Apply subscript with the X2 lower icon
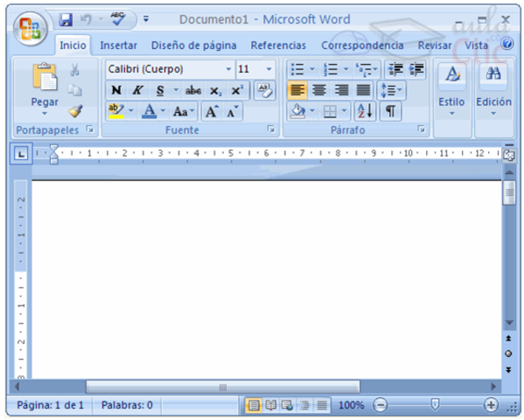The height and width of the screenshot is (420, 524). coord(215,91)
